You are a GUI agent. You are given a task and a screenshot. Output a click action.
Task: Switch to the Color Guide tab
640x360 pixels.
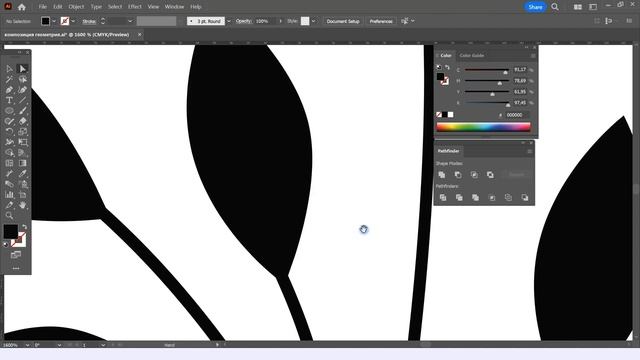(472, 56)
